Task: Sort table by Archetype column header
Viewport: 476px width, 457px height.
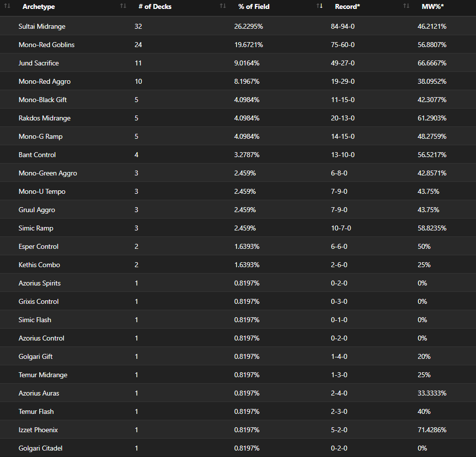Action: (39, 6)
